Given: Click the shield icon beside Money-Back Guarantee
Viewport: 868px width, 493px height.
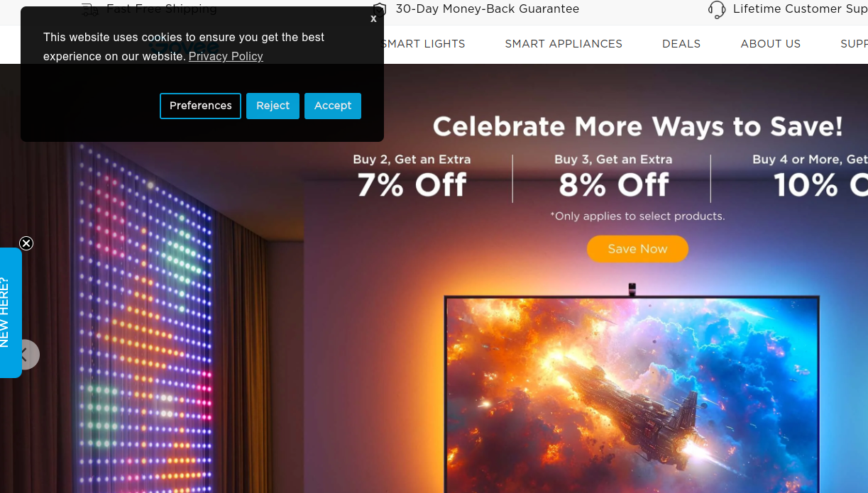Looking at the screenshot, I should click(x=380, y=9).
